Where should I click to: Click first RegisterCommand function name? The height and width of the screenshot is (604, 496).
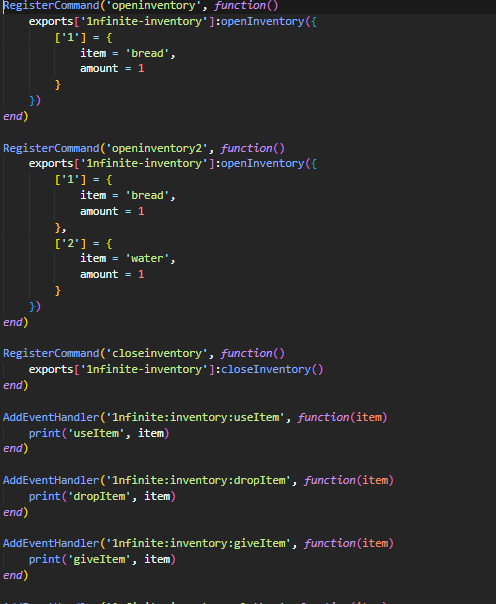(x=51, y=6)
